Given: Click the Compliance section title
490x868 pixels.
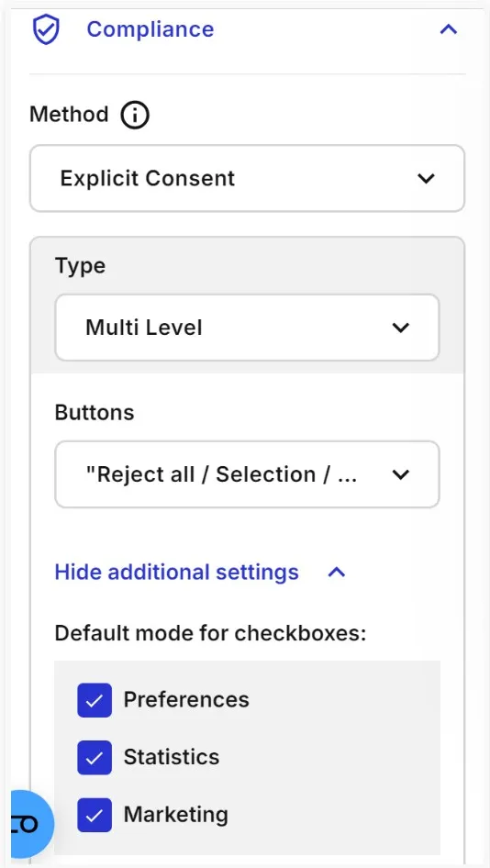Looking at the screenshot, I should point(150,29).
